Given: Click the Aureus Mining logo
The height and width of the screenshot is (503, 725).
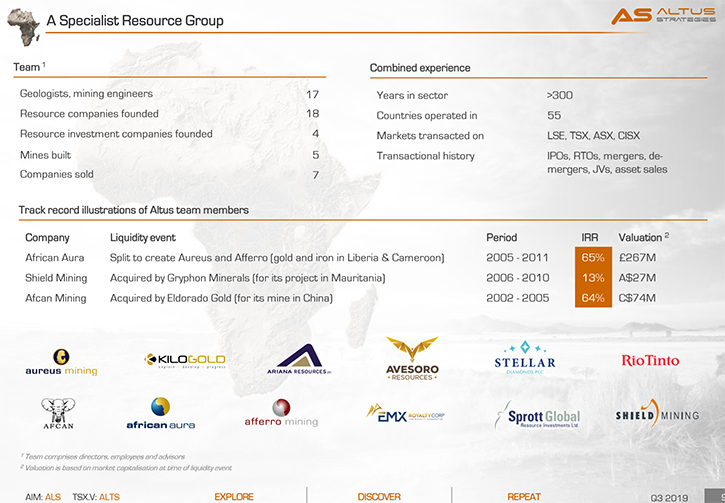Looking at the screenshot, I should [x=61, y=362].
